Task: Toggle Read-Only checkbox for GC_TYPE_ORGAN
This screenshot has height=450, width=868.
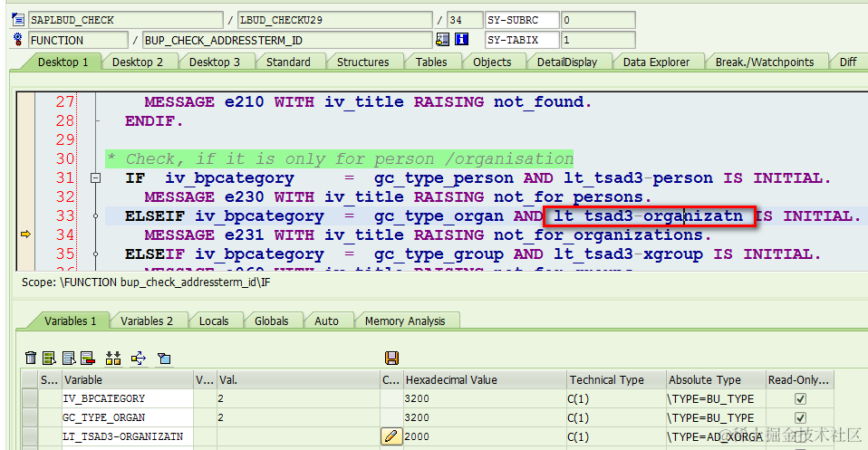Action: [800, 417]
